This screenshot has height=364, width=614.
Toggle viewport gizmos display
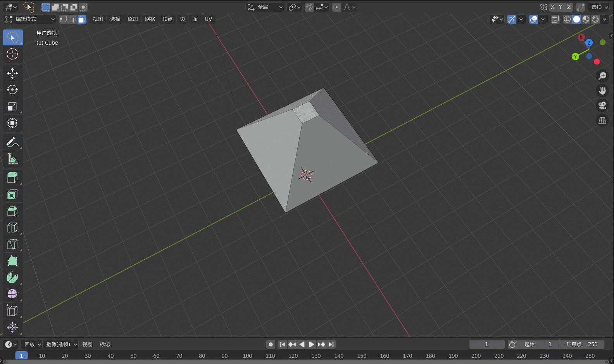point(512,19)
